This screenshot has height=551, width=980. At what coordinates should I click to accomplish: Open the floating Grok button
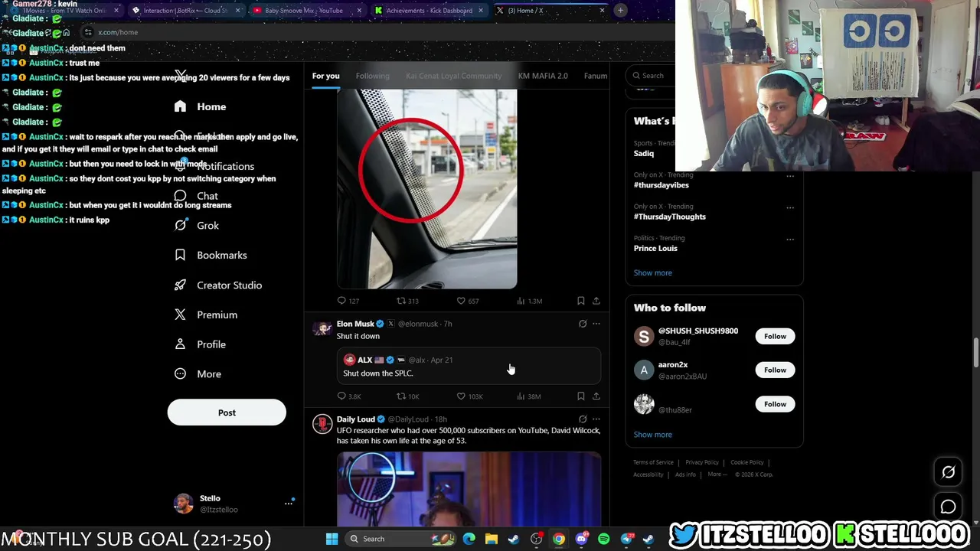tap(948, 472)
